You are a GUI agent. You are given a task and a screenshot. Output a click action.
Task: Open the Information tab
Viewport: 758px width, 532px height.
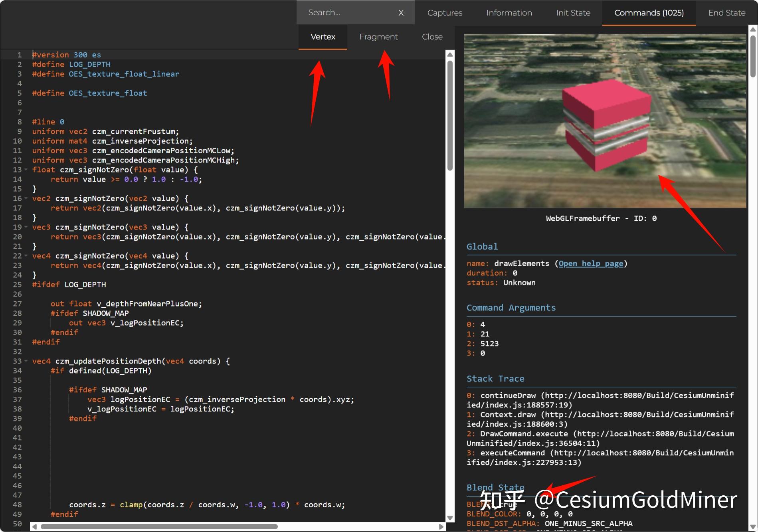tap(509, 12)
